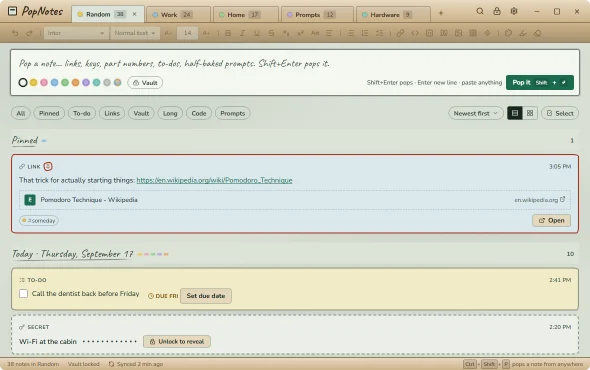Insert a hyperlink from toolbar
590x370 pixels.
400,33
